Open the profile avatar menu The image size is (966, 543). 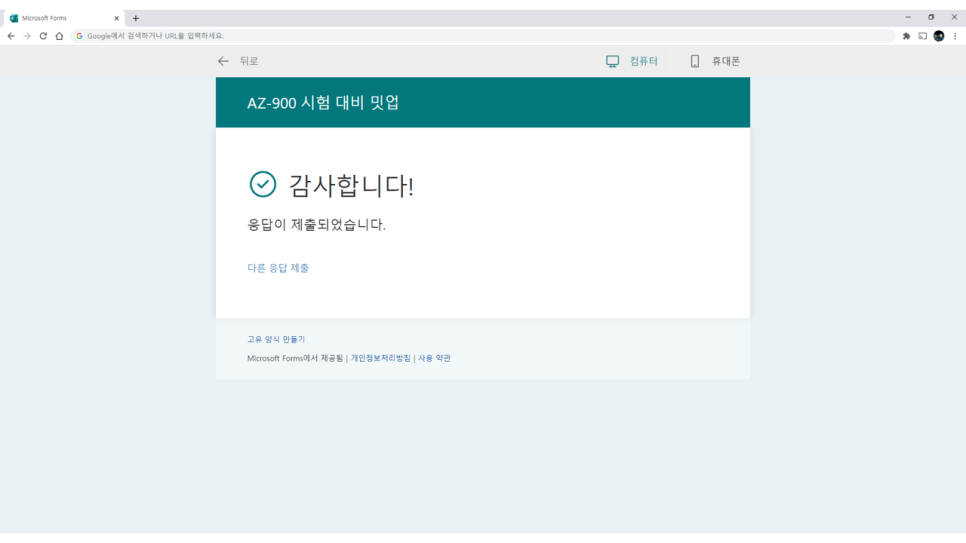[x=938, y=36]
